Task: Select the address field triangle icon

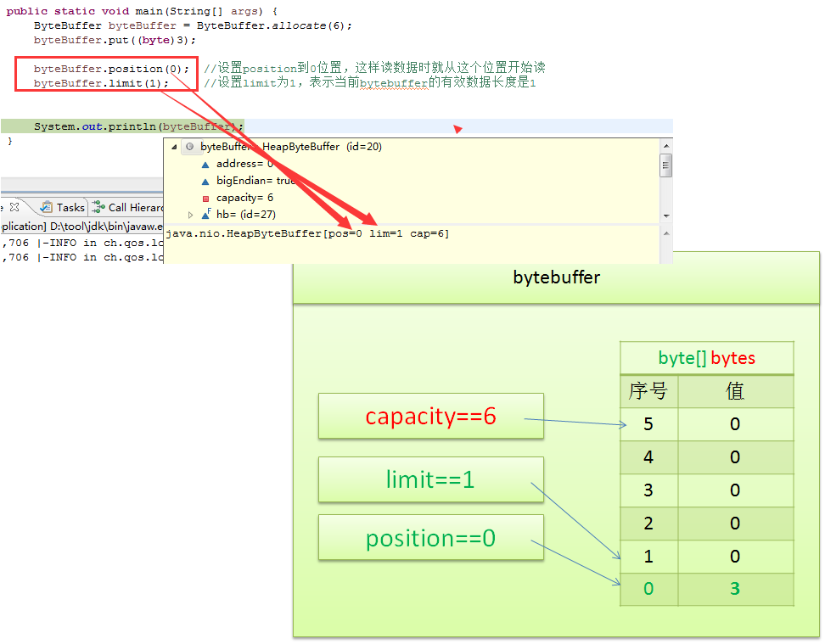Action: point(205,165)
